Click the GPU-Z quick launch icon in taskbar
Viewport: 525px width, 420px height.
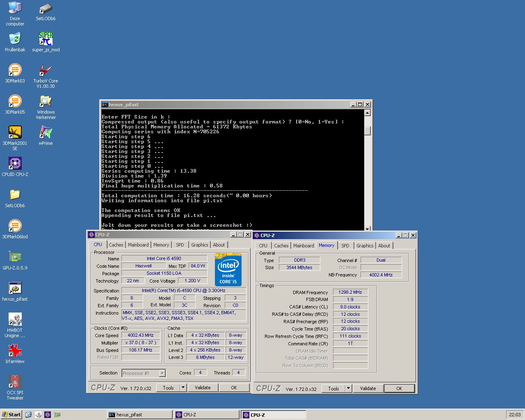[x=57, y=415]
